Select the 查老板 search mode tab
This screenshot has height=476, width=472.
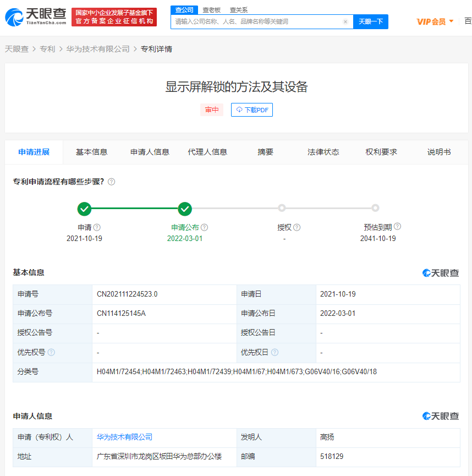(211, 10)
